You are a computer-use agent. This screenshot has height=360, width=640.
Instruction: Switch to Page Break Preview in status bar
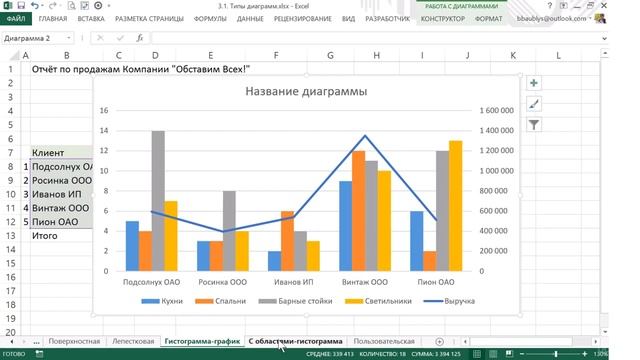[509, 354]
